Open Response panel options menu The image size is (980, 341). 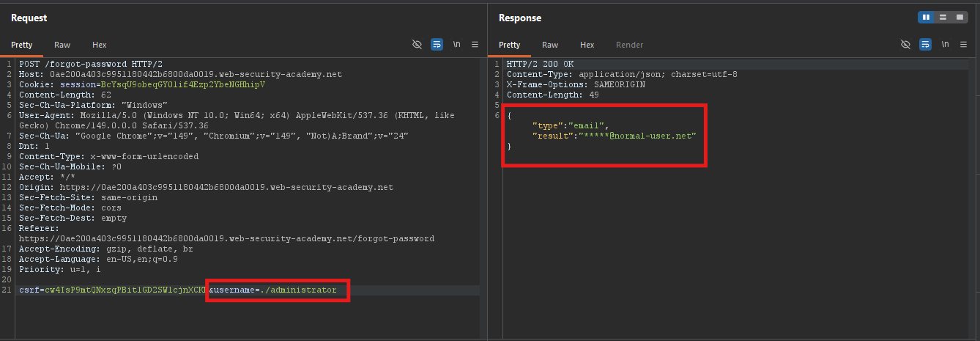click(x=962, y=45)
